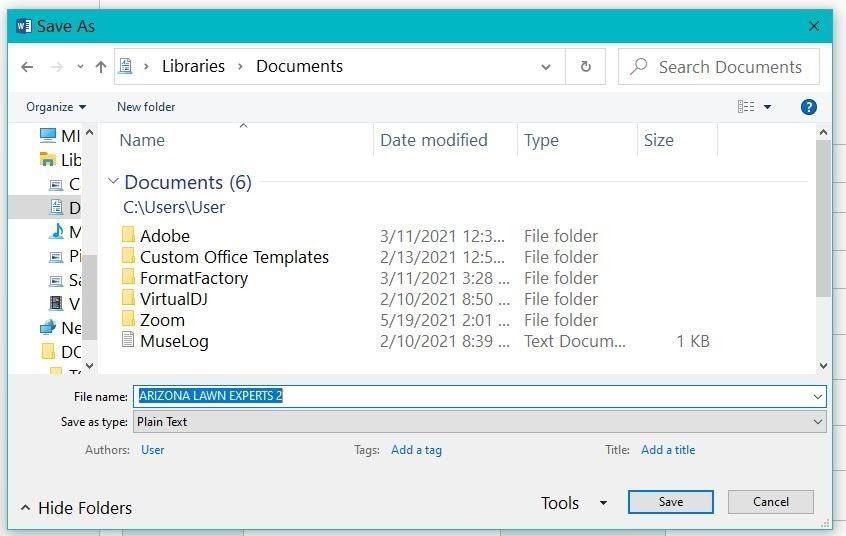The width and height of the screenshot is (846, 536).
Task: Open the Help question mark icon
Action: point(808,107)
